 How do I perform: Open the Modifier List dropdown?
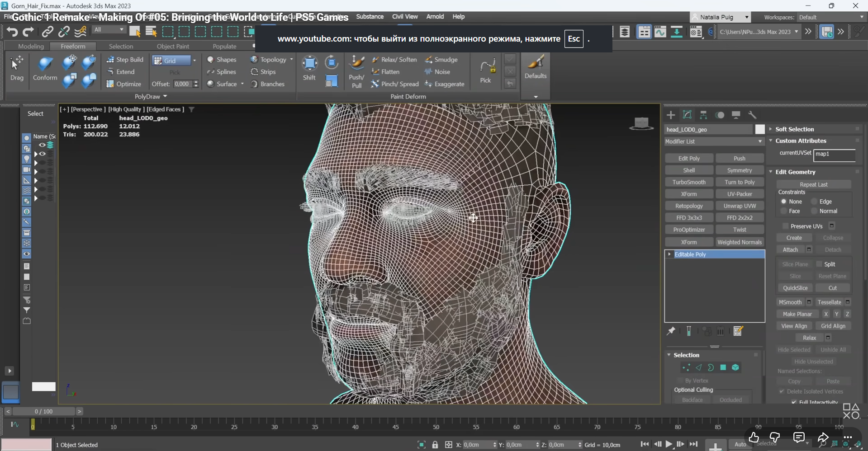coord(714,141)
